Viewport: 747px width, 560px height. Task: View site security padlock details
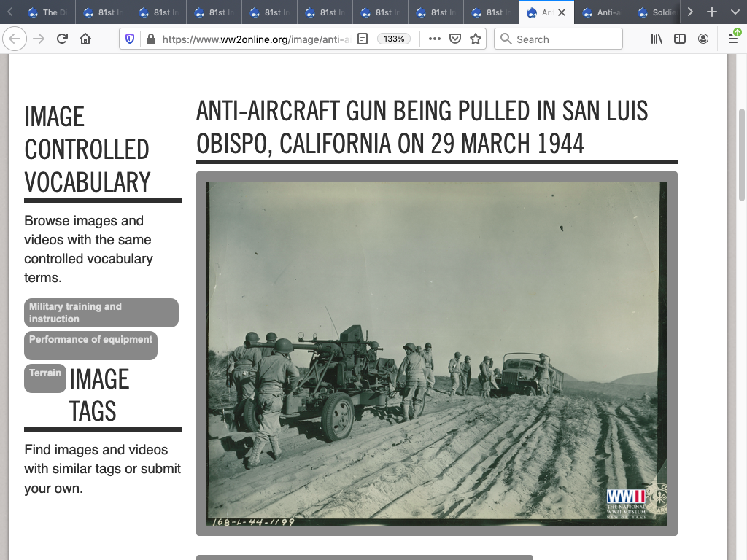(151, 39)
